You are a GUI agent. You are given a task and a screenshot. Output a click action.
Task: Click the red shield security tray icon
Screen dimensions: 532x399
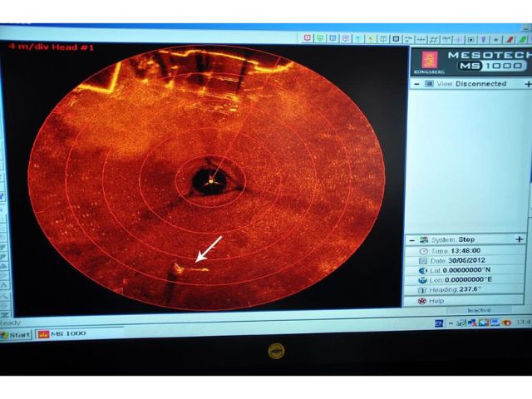click(507, 323)
